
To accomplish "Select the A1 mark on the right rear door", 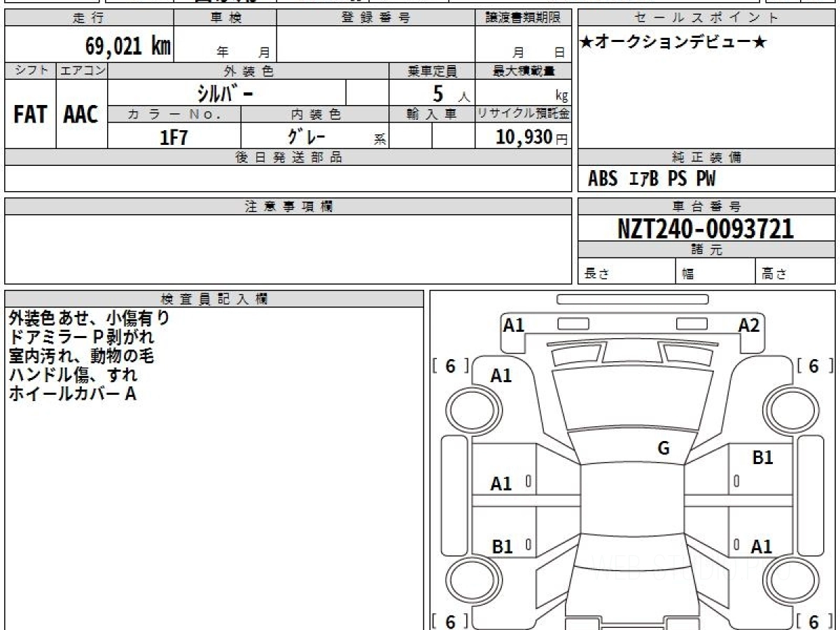I will click(761, 547).
